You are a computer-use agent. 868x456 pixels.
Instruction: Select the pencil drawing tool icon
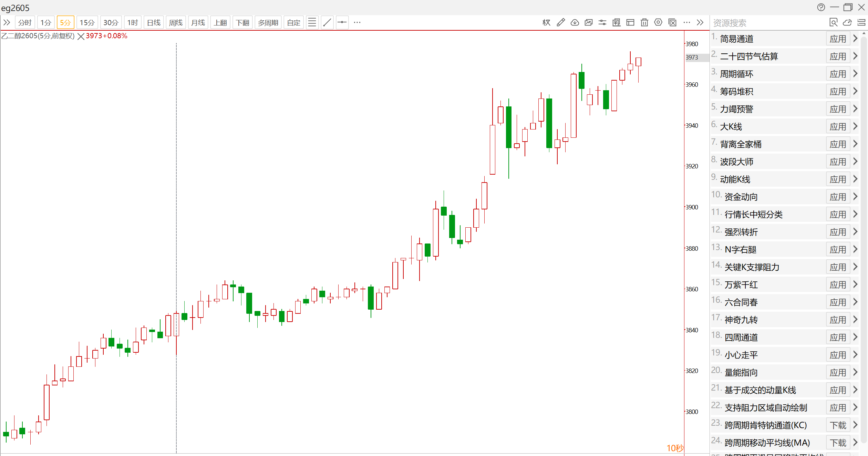pyautogui.click(x=560, y=23)
